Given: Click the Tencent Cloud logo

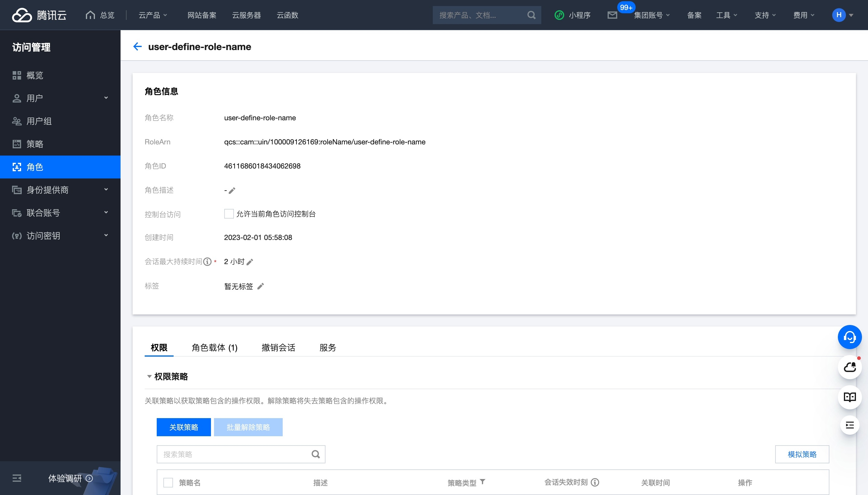Looking at the screenshot, I should pos(39,15).
